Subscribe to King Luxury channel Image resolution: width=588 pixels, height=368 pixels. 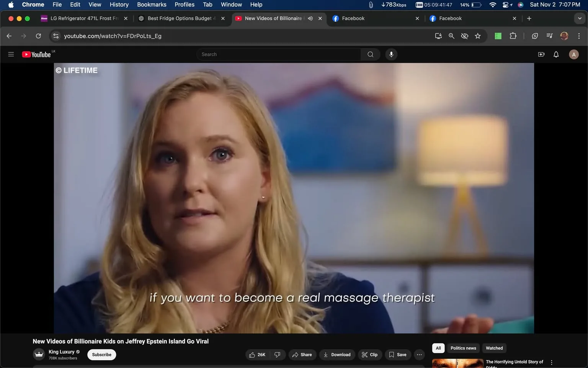coord(101,355)
